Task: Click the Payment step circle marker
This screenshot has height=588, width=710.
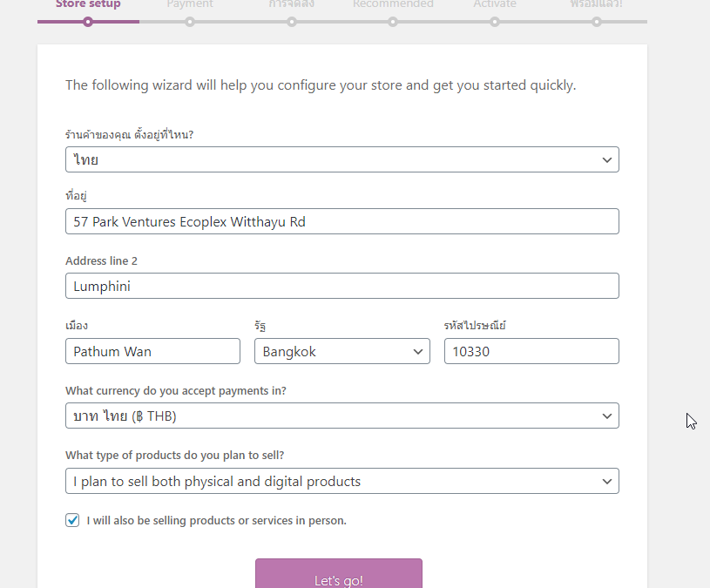Action: [190, 22]
